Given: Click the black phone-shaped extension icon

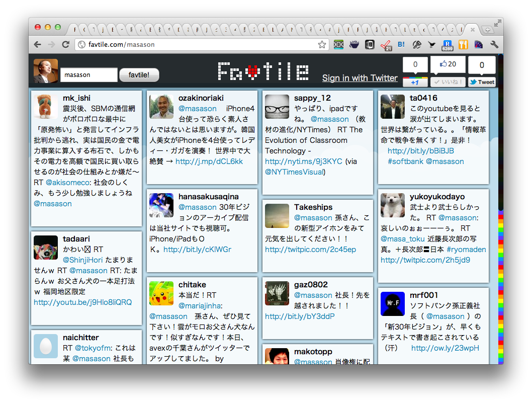Looking at the screenshot, I should 370,44.
